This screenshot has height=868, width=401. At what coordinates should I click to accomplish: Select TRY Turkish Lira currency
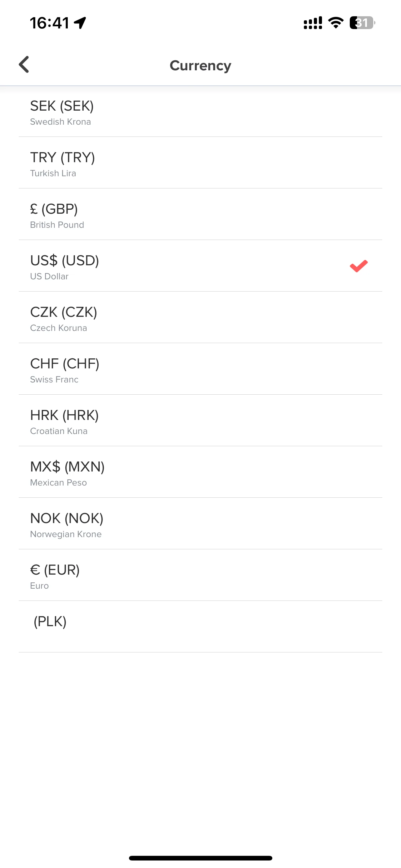pos(200,163)
